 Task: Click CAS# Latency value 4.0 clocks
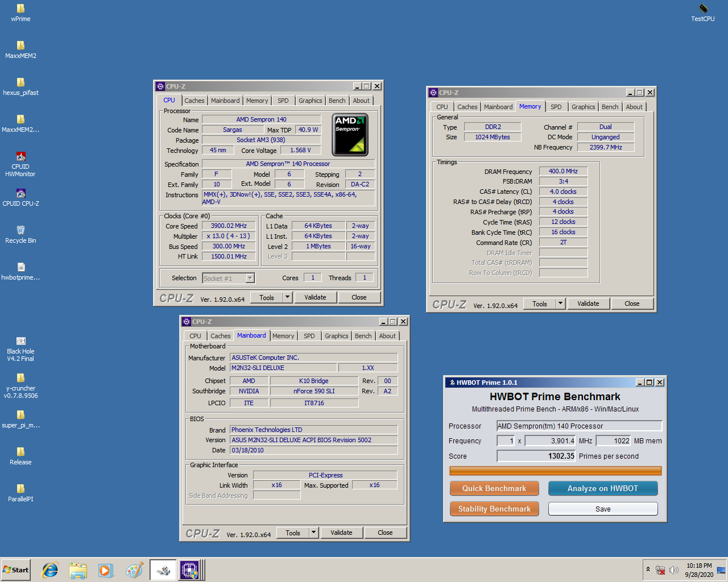(563, 192)
